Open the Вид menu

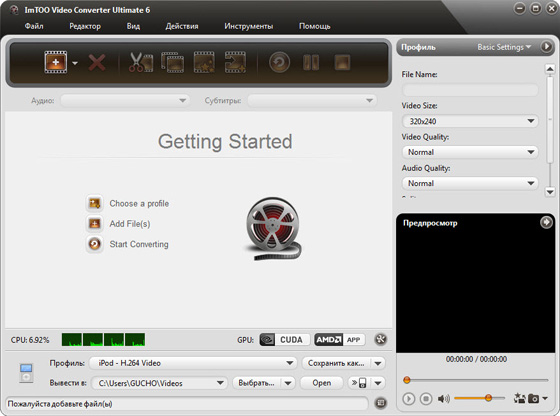point(133,26)
